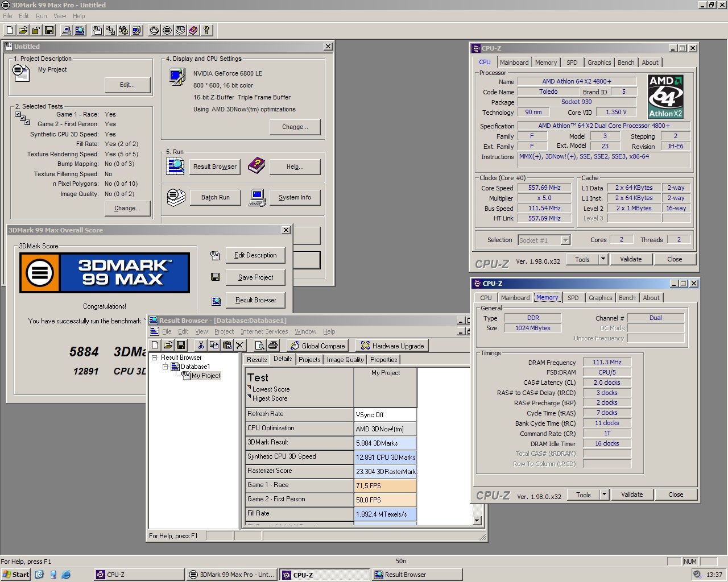Click purple help book icon beside Help button

[257, 166]
